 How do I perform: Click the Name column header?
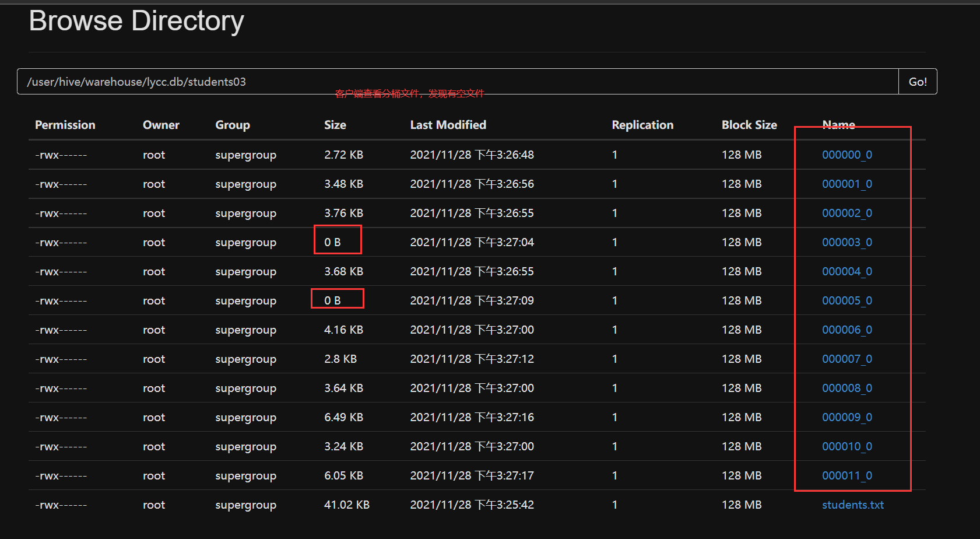838,125
